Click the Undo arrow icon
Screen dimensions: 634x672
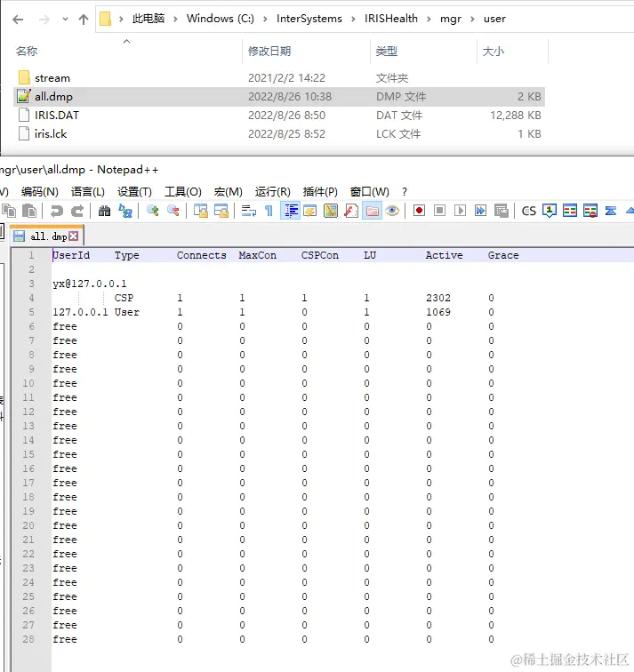click(57, 211)
